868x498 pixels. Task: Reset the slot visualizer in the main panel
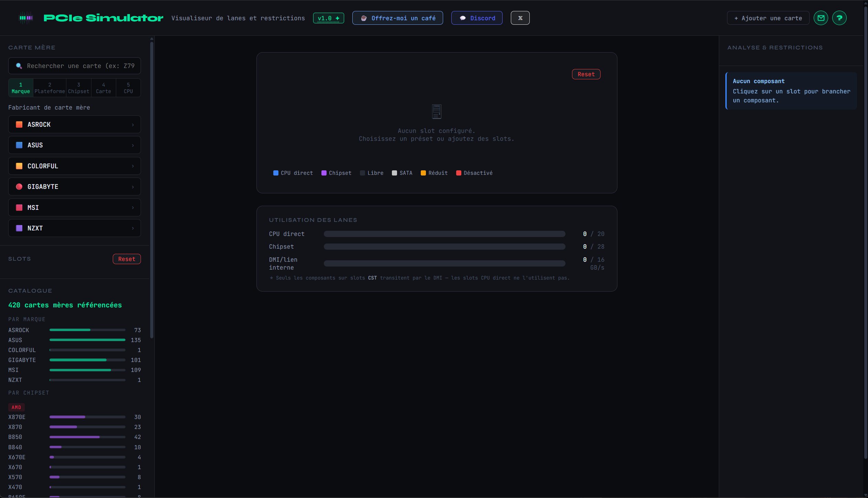tap(586, 74)
